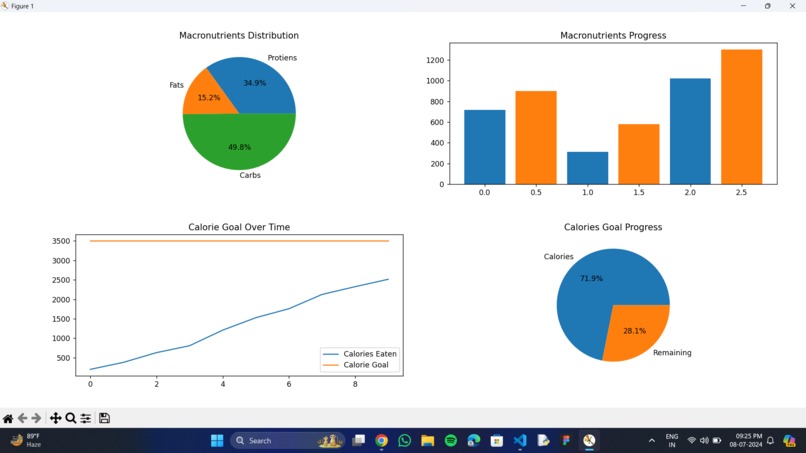Open File Explorer from taskbar

pyautogui.click(x=428, y=441)
